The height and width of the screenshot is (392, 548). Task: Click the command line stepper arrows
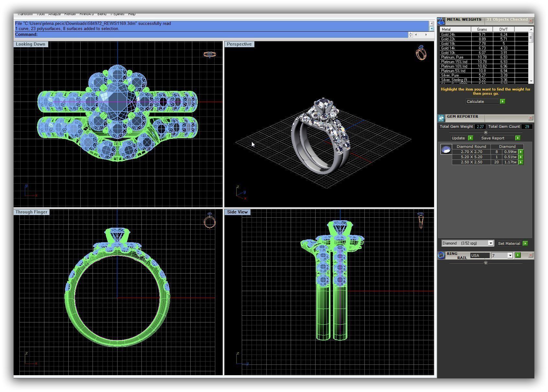pos(411,35)
